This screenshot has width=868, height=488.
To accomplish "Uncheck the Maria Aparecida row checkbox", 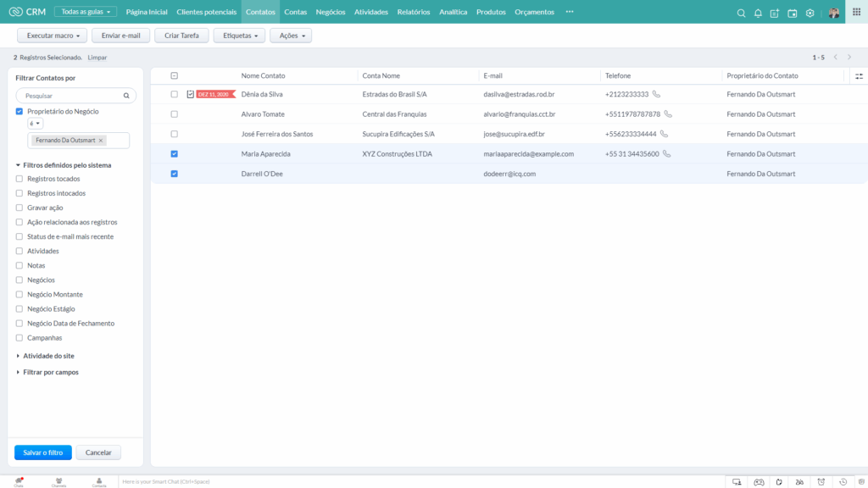I will click(175, 154).
